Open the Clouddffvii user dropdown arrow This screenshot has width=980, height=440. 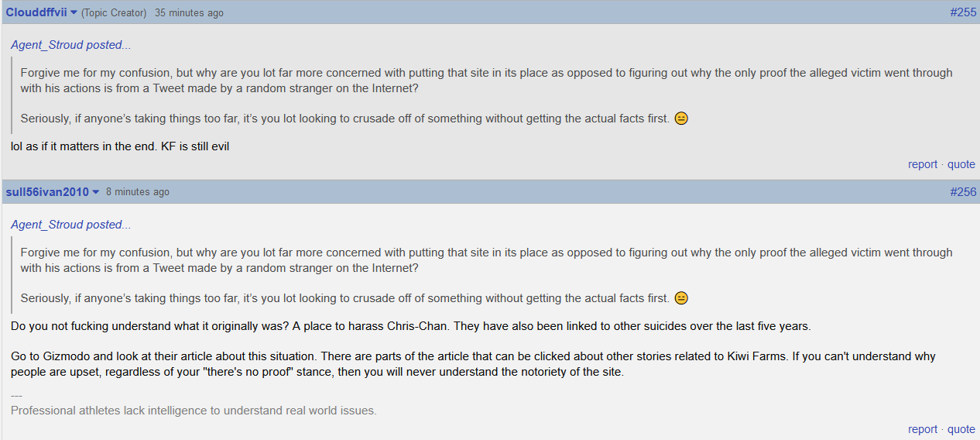pyautogui.click(x=74, y=13)
